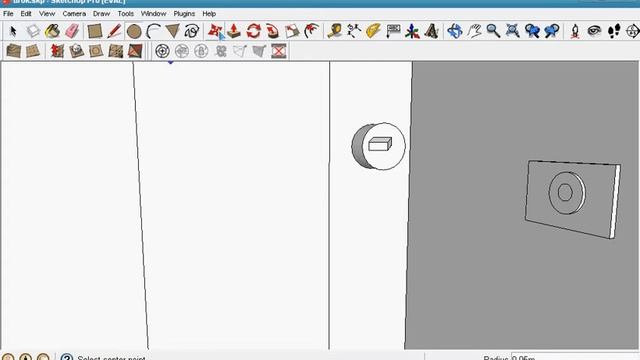The image size is (640, 360).
Task: Choose the hand Pan tool
Action: tap(474, 31)
